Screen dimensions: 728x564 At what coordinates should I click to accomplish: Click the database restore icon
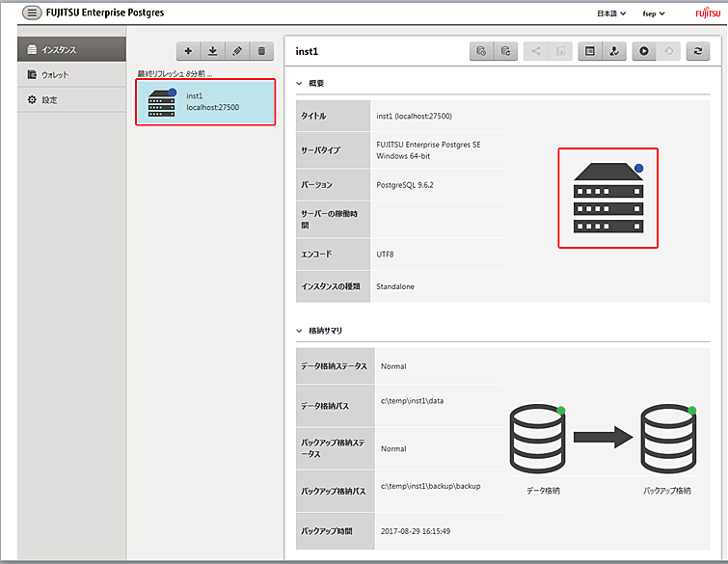505,51
